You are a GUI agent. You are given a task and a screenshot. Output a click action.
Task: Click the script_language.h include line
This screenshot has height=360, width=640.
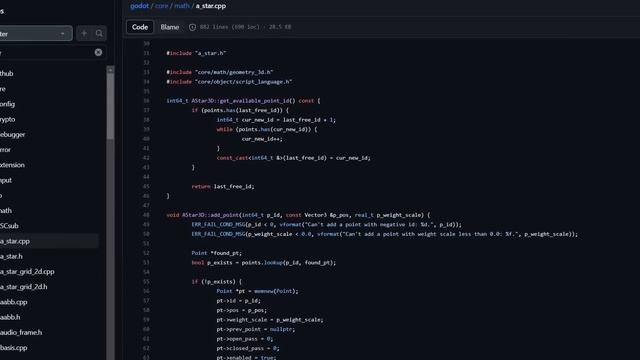(229, 82)
